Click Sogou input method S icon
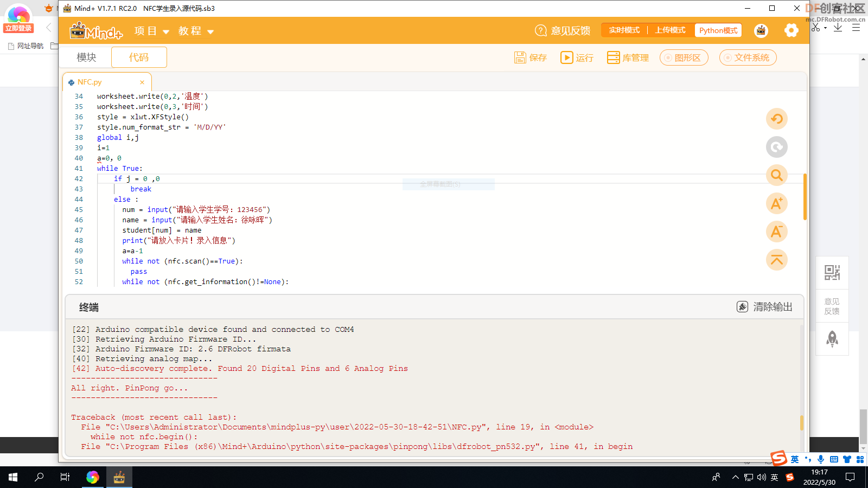Screen dimensions: 868x488 pos(779,459)
